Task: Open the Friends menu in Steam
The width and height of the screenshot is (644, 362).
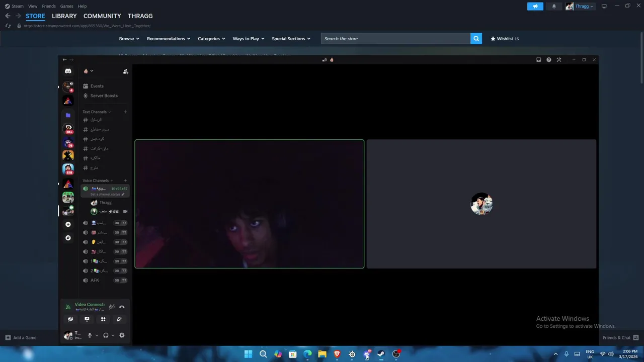Action: pos(49,6)
